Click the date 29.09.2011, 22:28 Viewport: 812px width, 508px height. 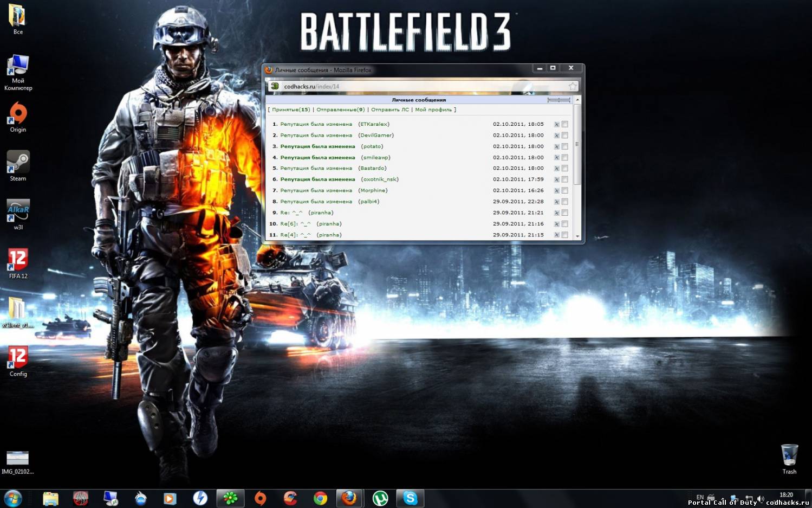518,202
